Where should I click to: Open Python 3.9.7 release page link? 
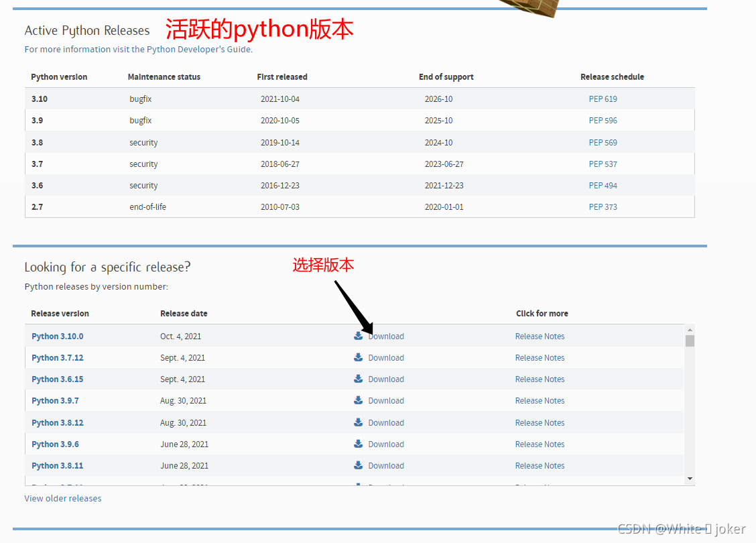tap(55, 401)
